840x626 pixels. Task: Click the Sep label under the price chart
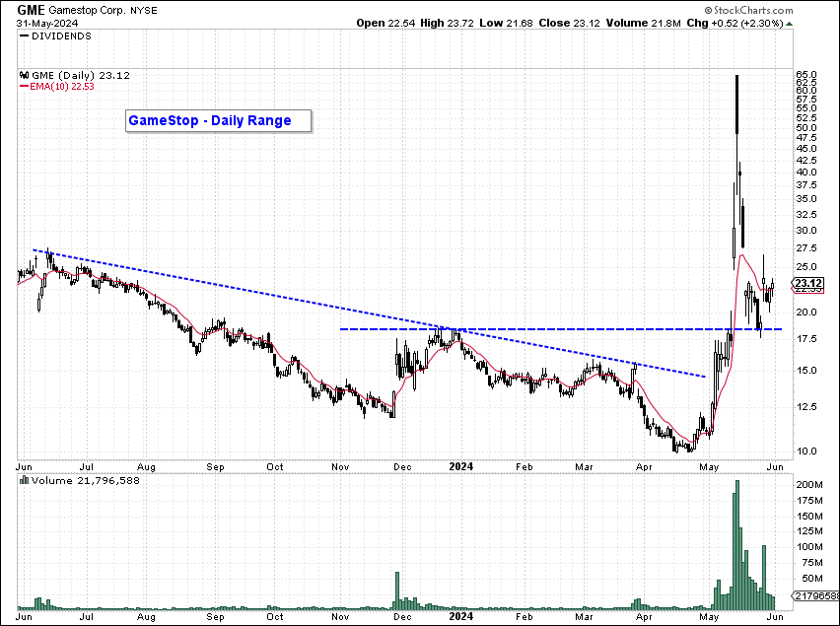click(x=215, y=467)
